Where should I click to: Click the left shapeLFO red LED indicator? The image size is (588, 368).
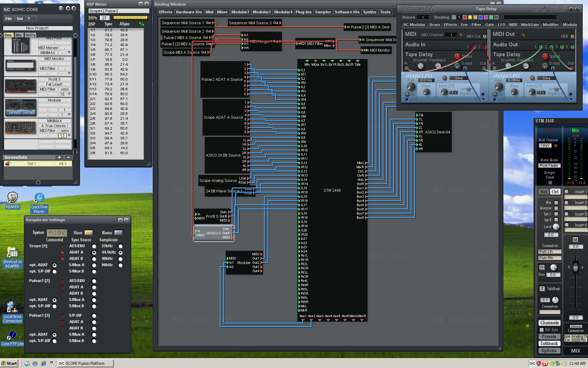445,78
